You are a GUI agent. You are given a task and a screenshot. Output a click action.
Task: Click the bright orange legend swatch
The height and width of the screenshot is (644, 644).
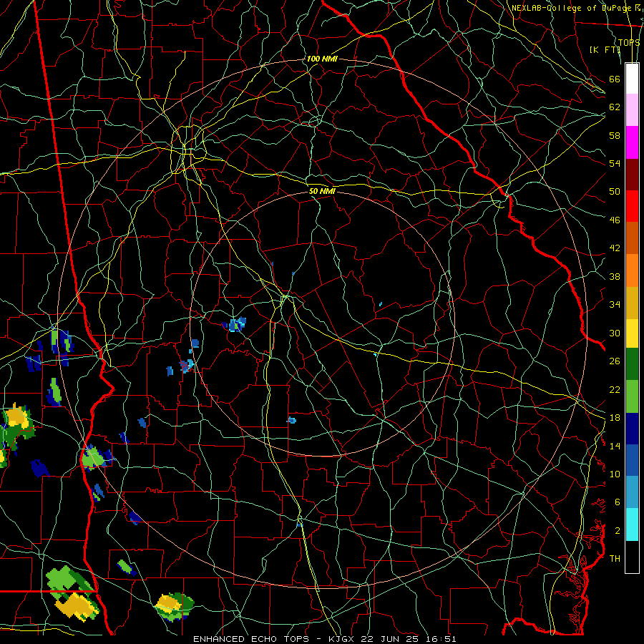point(632,270)
